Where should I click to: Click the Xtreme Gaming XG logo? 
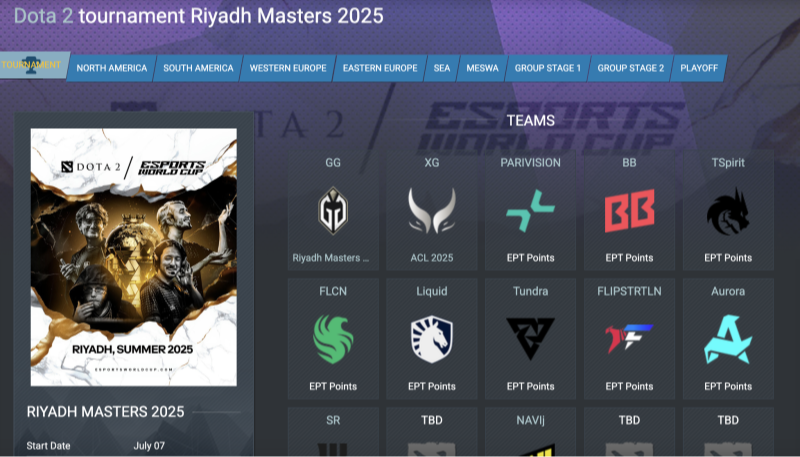pos(432,210)
